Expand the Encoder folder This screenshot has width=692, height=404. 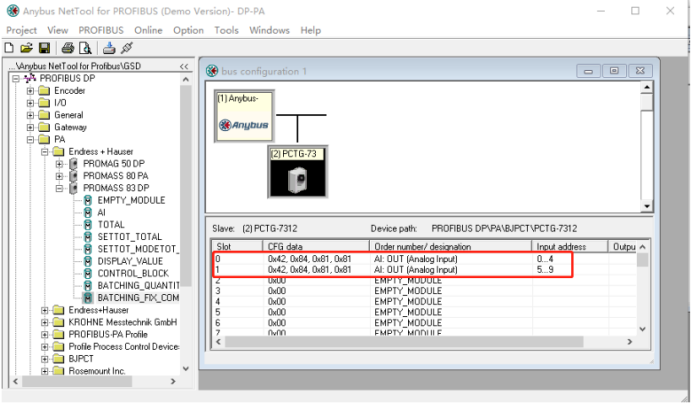coord(30,91)
